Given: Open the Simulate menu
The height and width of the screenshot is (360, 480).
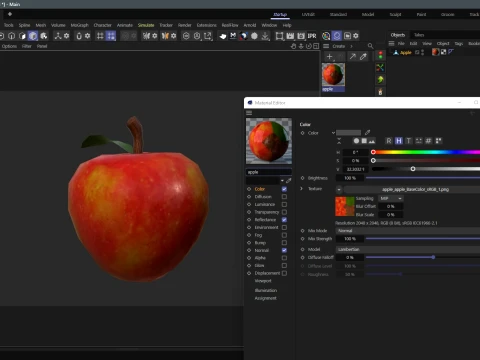Looking at the screenshot, I should point(146,25).
